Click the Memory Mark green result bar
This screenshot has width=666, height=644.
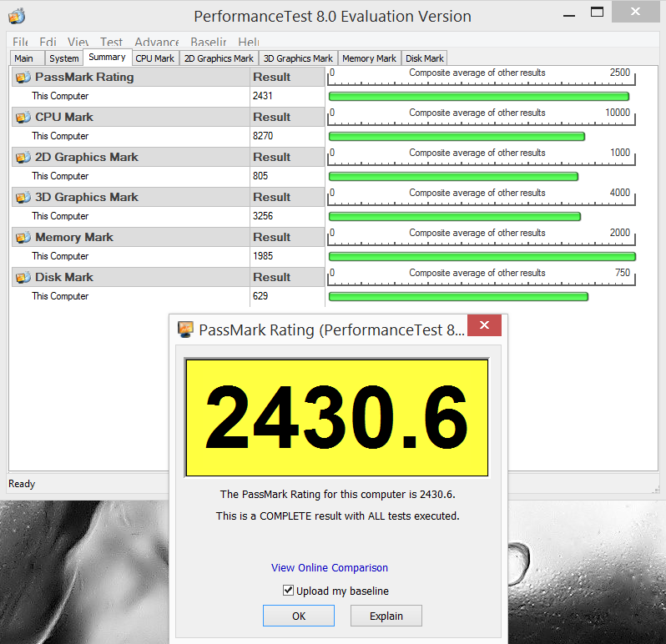(482, 256)
